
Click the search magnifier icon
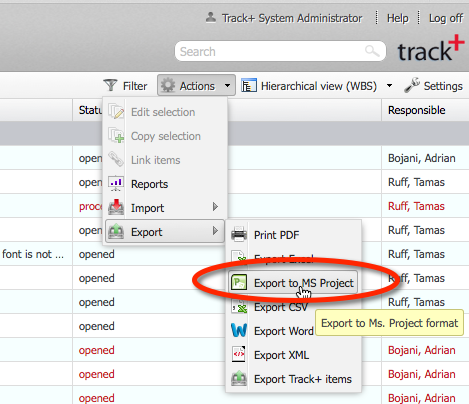372,51
